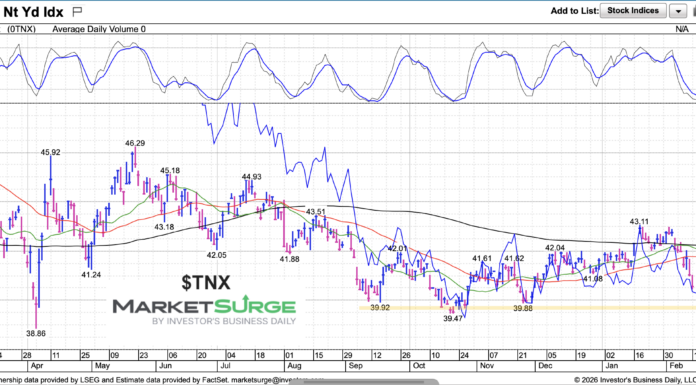Screen dimensions: 696x385
Task: Select the 41.61 price label
Action: click(x=482, y=258)
